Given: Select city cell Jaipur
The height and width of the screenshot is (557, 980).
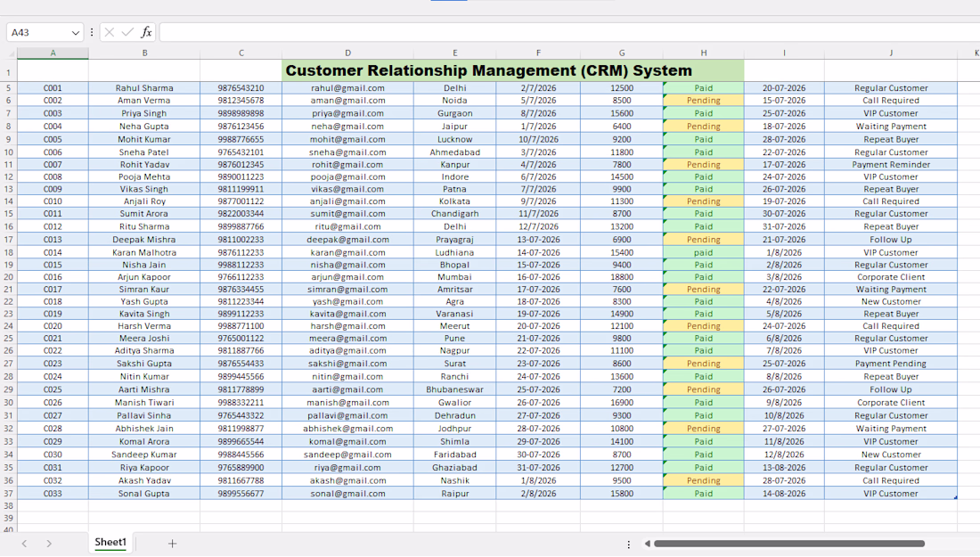Looking at the screenshot, I should 455,127.
